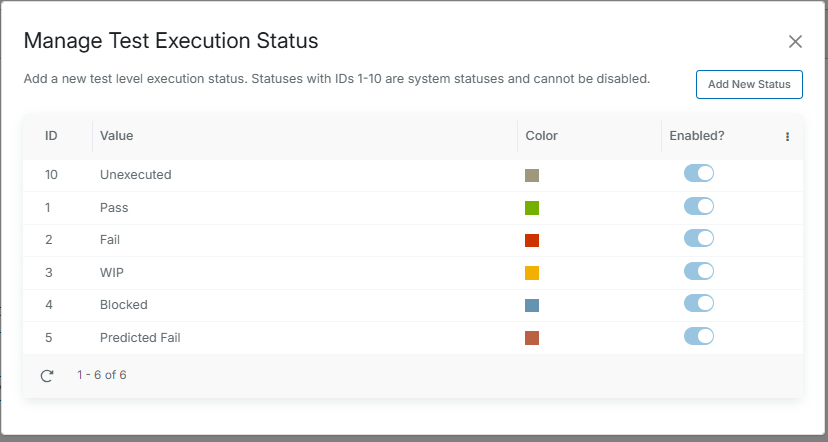
Task: Toggle the Predicted Fail enabled switch
Action: point(699,336)
